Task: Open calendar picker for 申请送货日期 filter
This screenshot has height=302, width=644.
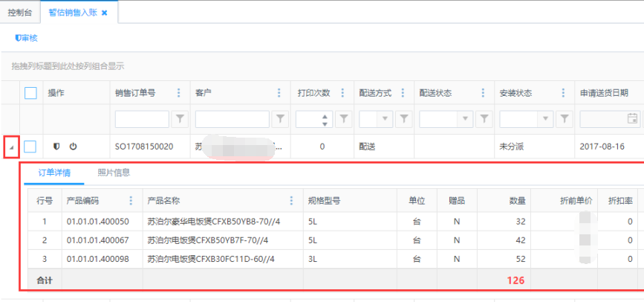Action: 632,118
